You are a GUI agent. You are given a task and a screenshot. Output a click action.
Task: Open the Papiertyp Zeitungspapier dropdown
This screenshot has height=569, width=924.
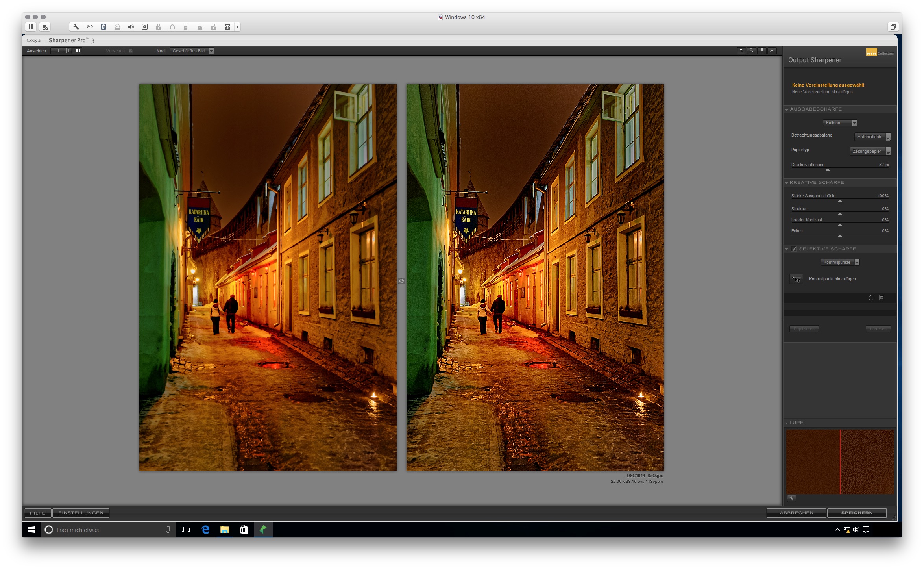tap(869, 151)
